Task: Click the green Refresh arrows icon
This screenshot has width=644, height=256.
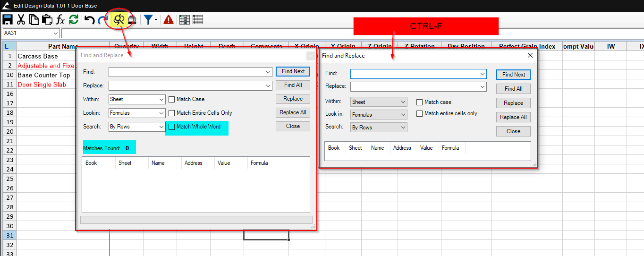Action: [x=74, y=19]
